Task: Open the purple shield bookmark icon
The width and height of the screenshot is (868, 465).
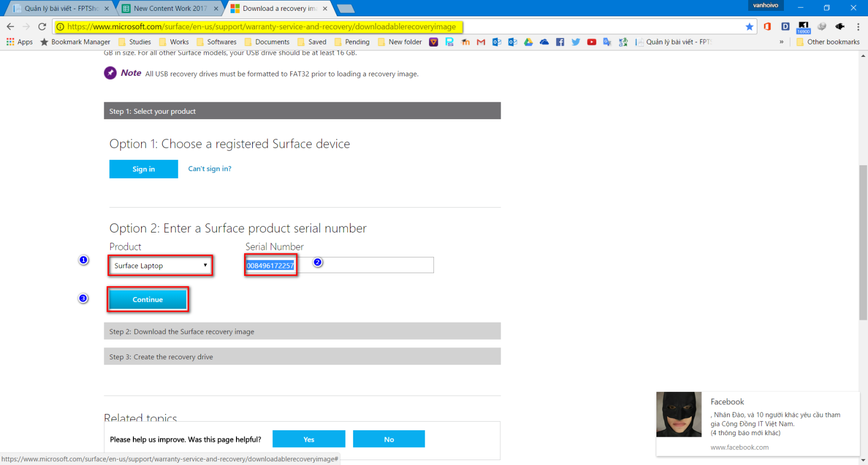Action: click(x=433, y=42)
